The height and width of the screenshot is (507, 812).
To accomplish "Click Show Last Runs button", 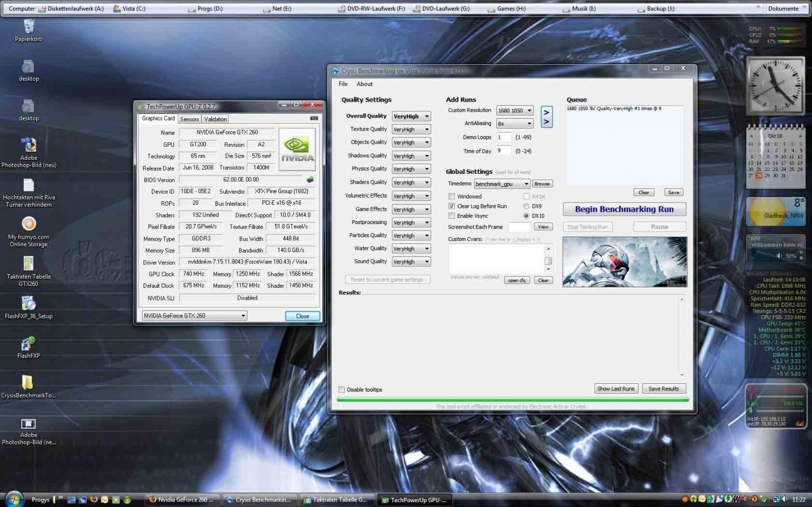I will [616, 389].
